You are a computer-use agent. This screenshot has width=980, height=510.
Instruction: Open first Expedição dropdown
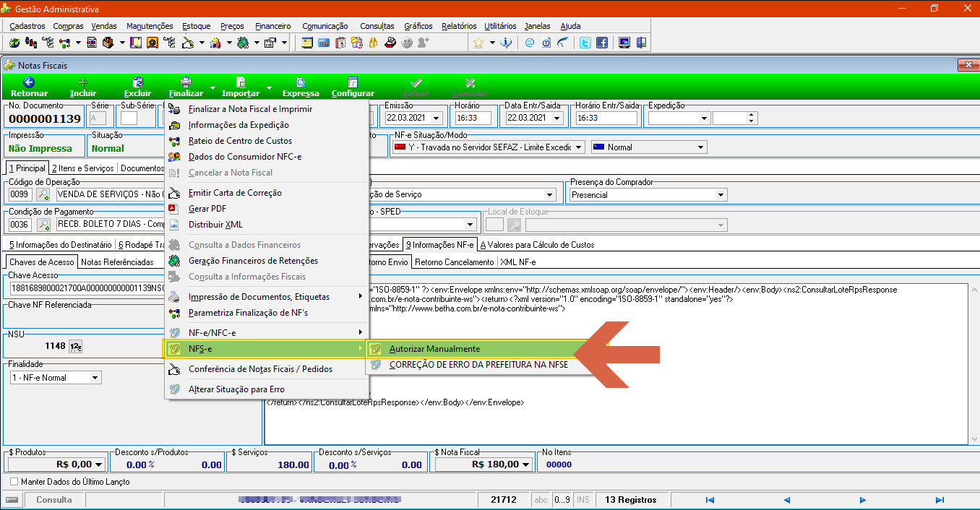[704, 118]
